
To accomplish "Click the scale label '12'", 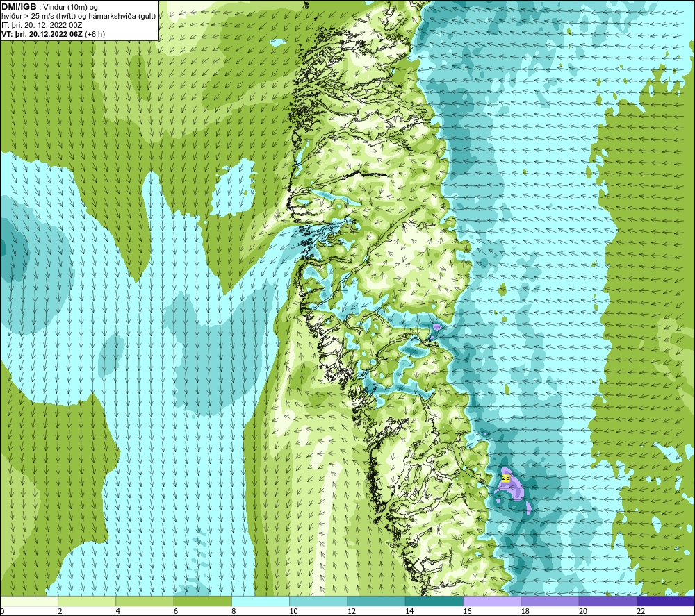I will coord(352,611).
